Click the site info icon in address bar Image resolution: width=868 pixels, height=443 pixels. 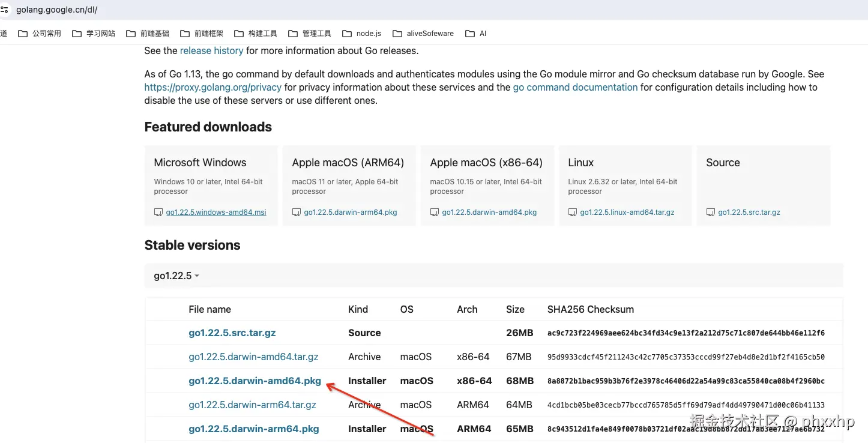(x=5, y=10)
